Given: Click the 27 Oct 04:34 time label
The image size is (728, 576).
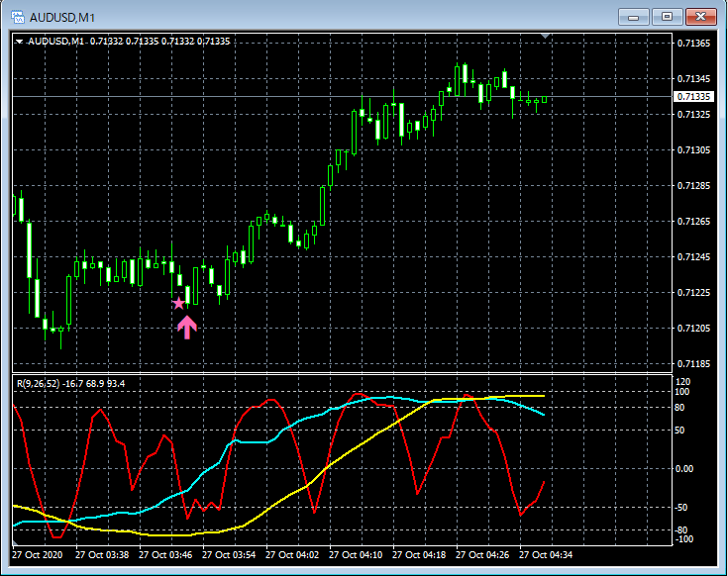Looking at the screenshot, I should click(546, 554).
